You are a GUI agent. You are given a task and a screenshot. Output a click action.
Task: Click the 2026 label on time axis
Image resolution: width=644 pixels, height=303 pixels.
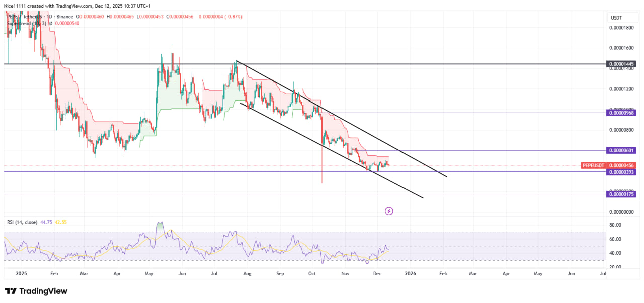tap(410, 274)
